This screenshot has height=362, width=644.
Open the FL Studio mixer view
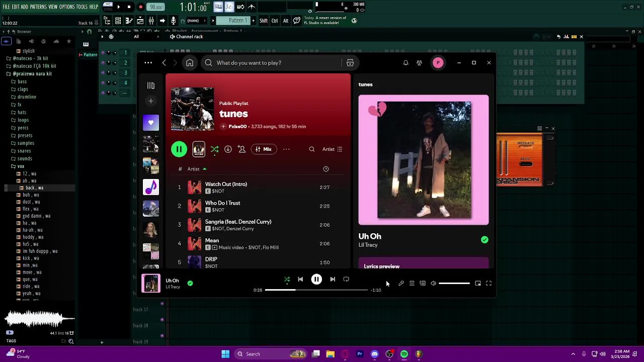[151, 21]
